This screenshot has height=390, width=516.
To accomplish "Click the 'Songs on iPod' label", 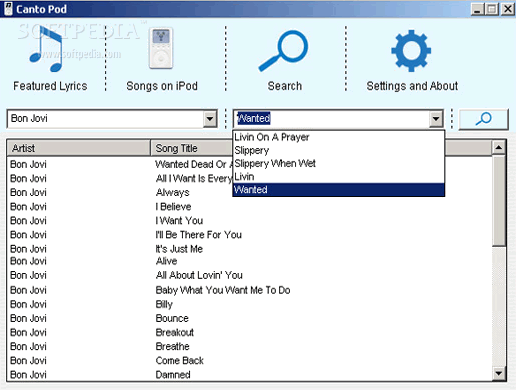I will coord(162,86).
